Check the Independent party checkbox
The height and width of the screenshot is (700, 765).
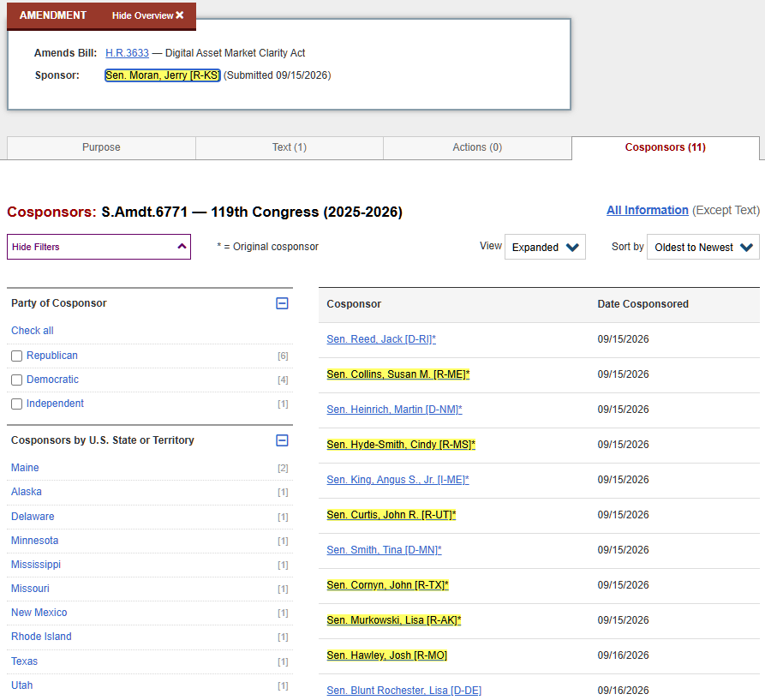(16, 404)
